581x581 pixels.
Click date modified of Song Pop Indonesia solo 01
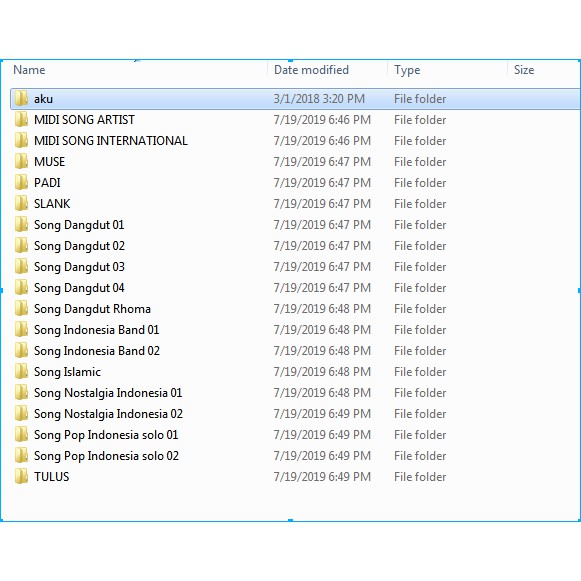322,435
